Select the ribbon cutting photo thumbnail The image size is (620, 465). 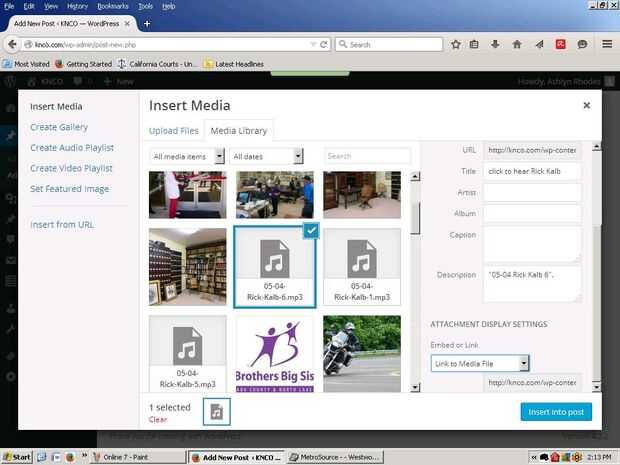click(187, 195)
